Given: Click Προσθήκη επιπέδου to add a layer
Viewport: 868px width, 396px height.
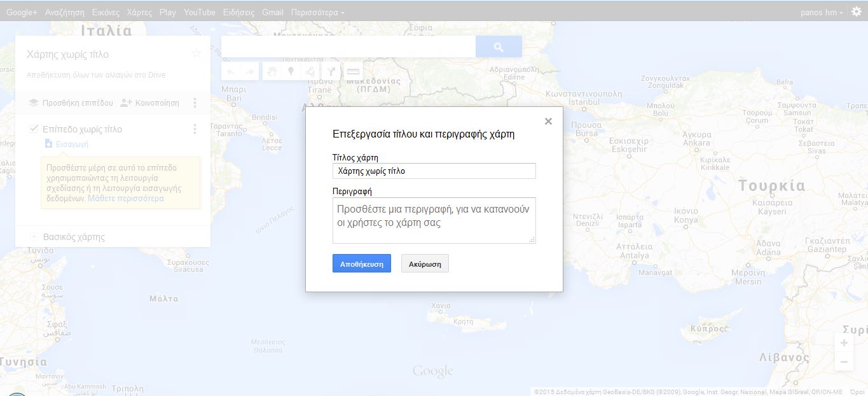Looking at the screenshot, I should 71,103.
